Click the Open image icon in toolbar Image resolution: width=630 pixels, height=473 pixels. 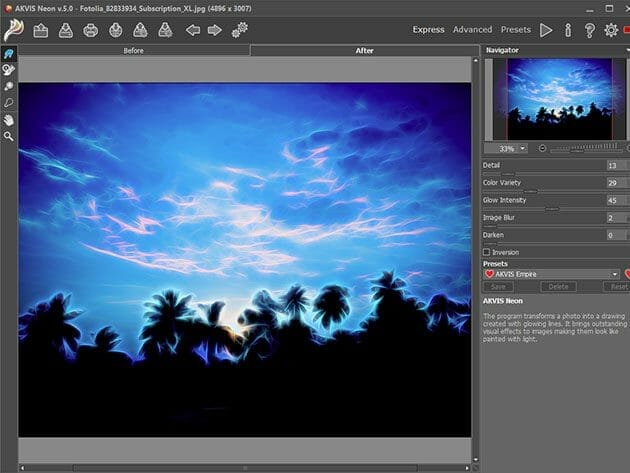tap(41, 30)
